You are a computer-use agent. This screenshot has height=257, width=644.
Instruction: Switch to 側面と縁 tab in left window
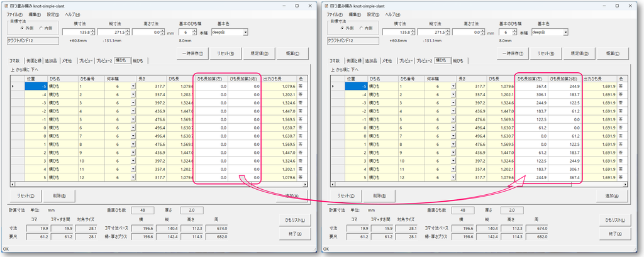point(33,61)
